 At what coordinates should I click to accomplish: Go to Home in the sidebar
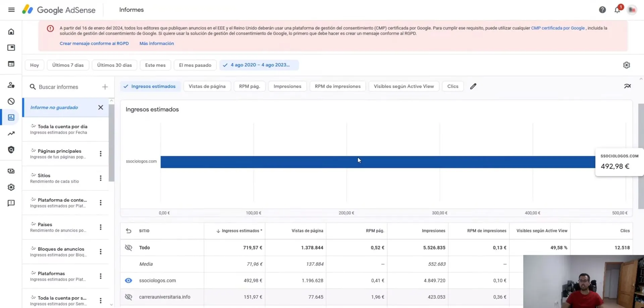(x=11, y=32)
